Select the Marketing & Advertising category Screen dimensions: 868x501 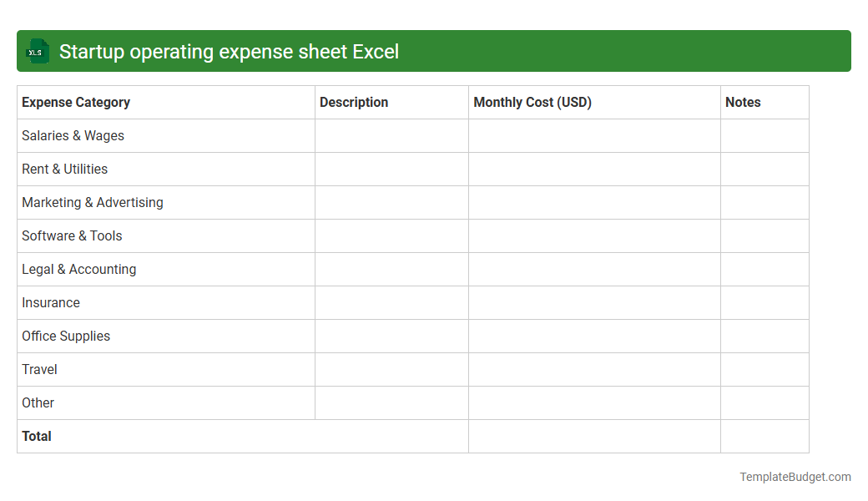click(x=92, y=202)
